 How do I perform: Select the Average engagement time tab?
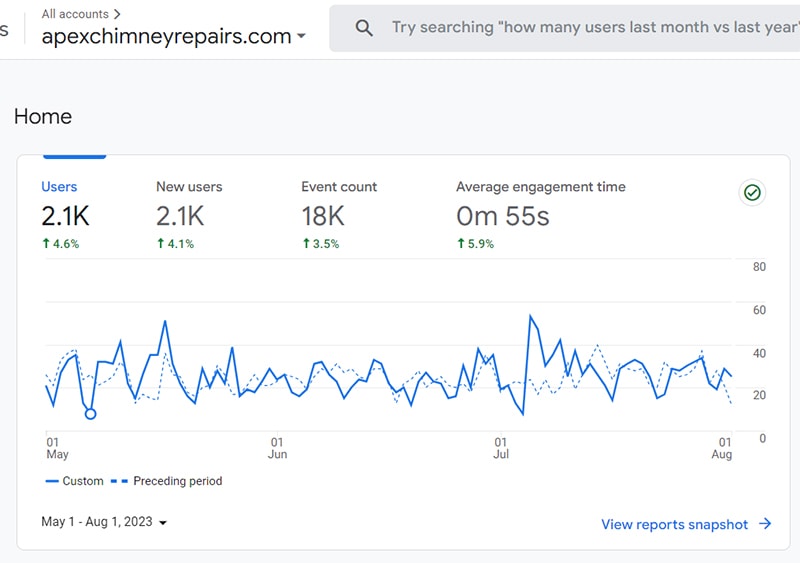(540, 187)
